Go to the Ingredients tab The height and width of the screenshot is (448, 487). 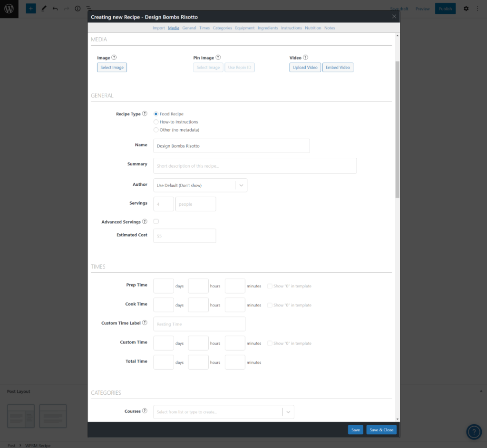[268, 28]
